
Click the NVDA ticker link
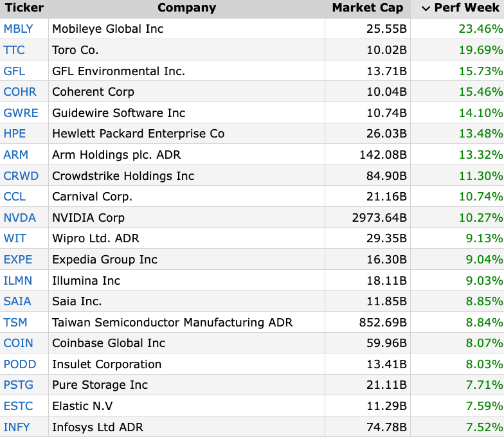coord(20,218)
